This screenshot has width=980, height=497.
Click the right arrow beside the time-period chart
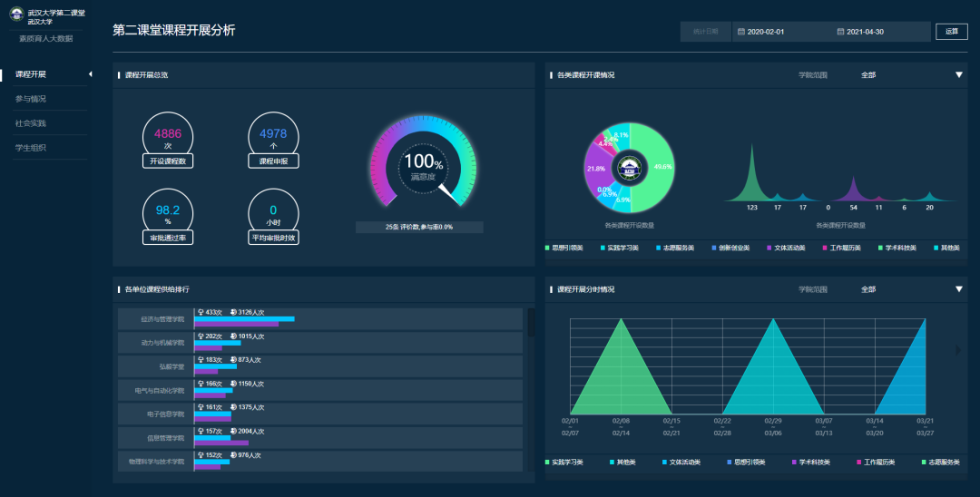click(959, 350)
